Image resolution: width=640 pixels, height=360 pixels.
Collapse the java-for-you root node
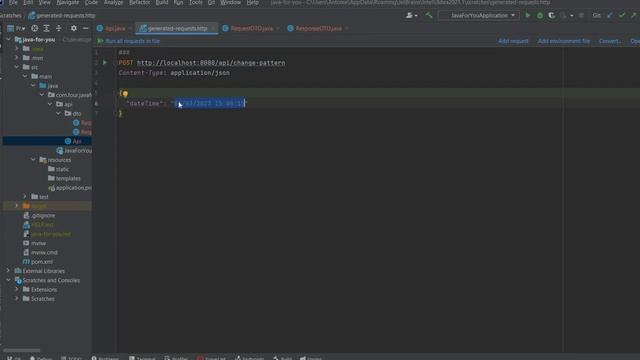(9, 40)
